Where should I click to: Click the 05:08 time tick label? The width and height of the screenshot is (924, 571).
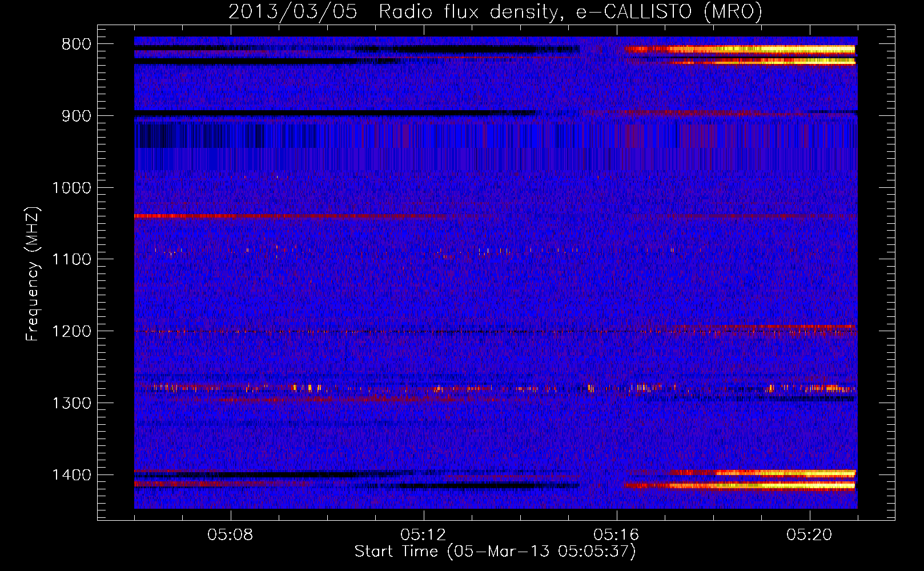click(x=231, y=535)
